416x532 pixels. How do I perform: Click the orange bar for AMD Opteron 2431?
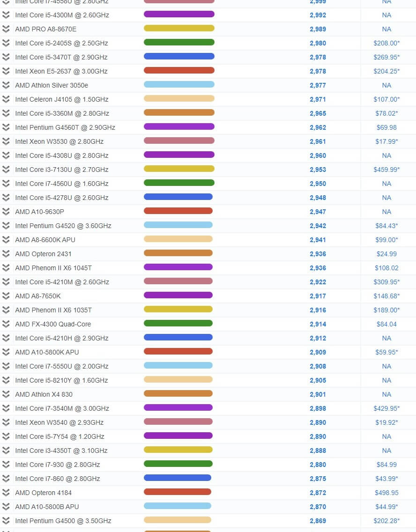(x=178, y=253)
